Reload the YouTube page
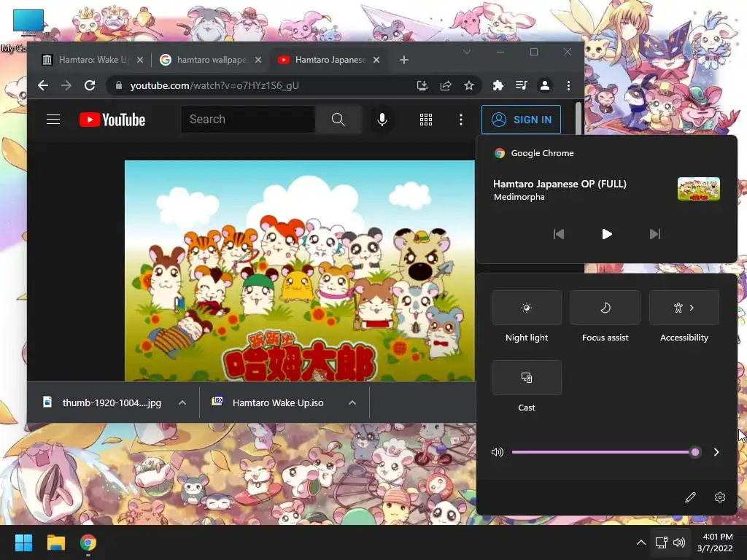747x560 pixels. [90, 85]
